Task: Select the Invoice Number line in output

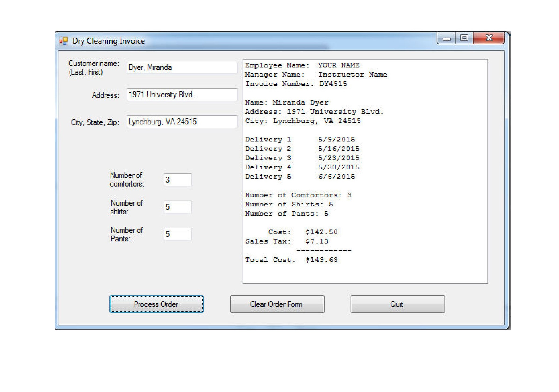Action: (296, 84)
